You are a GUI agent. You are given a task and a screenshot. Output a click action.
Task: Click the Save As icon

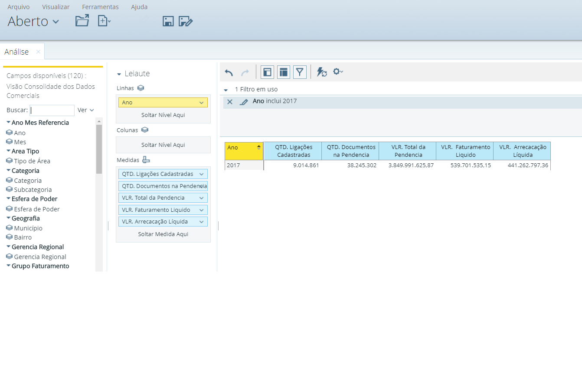point(186,21)
